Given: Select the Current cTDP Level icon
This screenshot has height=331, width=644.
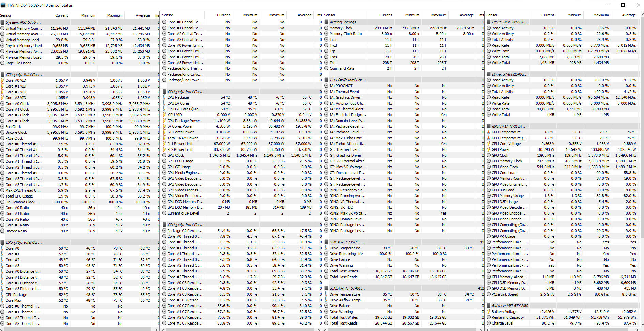Looking at the screenshot, I should pyautogui.click(x=164, y=213).
